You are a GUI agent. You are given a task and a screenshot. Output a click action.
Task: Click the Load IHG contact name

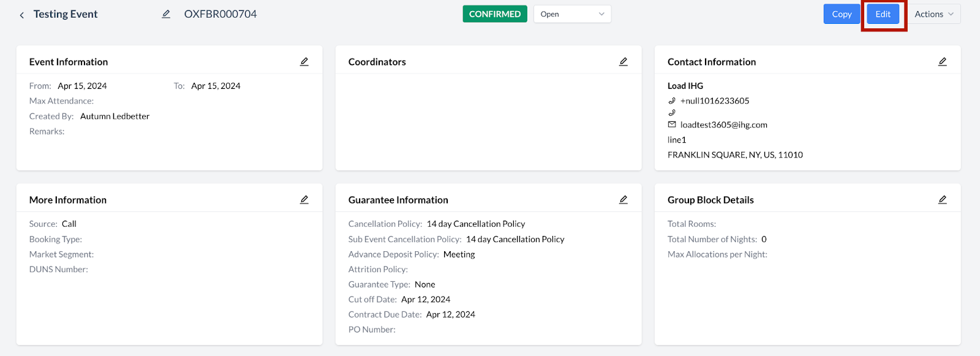pos(685,86)
